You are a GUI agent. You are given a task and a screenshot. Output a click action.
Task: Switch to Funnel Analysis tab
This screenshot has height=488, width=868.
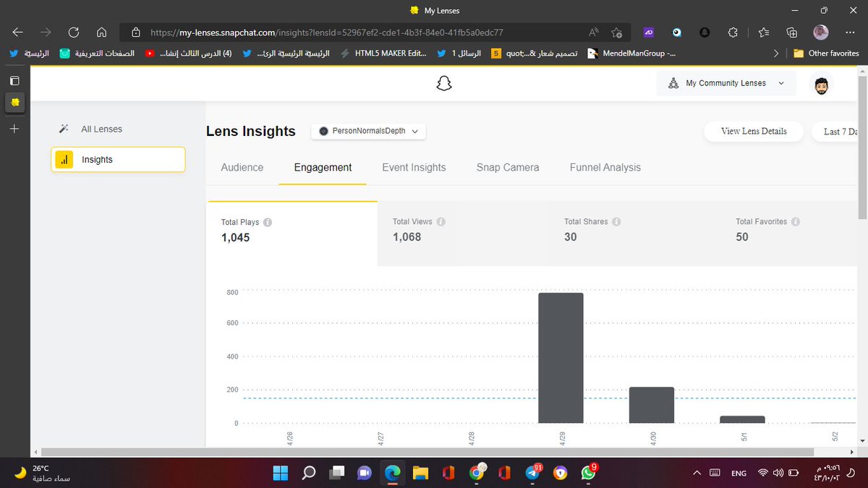click(x=605, y=167)
